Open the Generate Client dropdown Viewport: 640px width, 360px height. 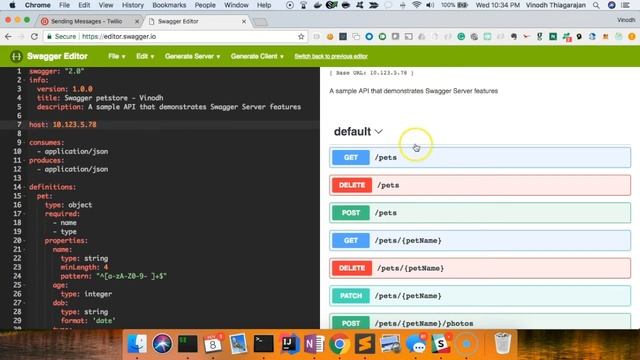click(257, 56)
